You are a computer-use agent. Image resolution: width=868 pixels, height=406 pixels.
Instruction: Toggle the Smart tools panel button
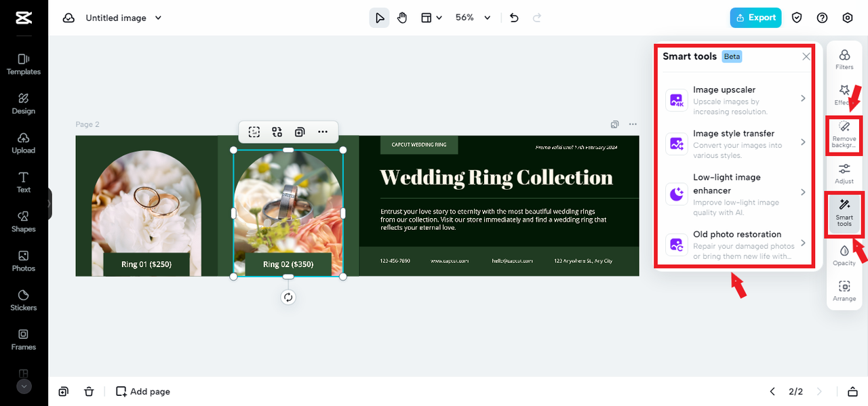(844, 214)
